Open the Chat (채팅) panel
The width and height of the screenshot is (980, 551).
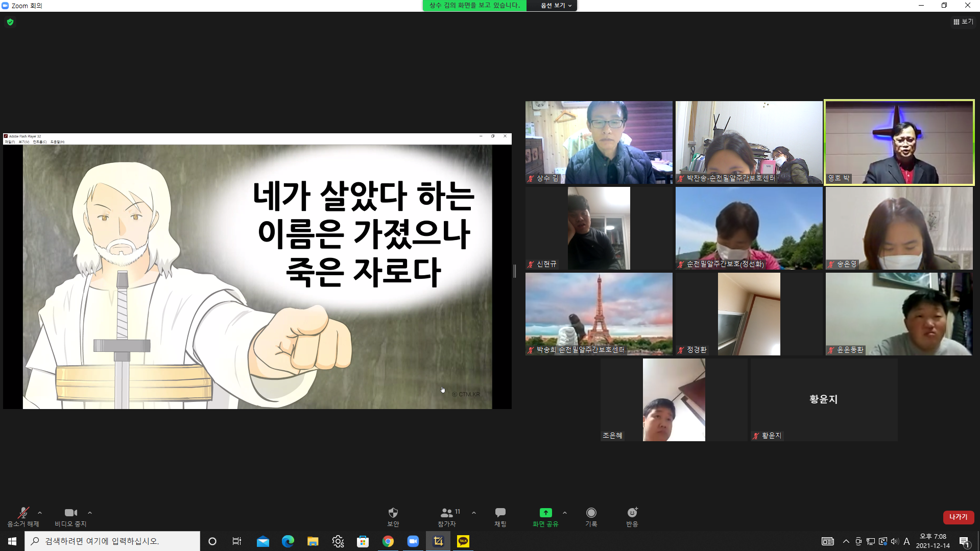[500, 517]
